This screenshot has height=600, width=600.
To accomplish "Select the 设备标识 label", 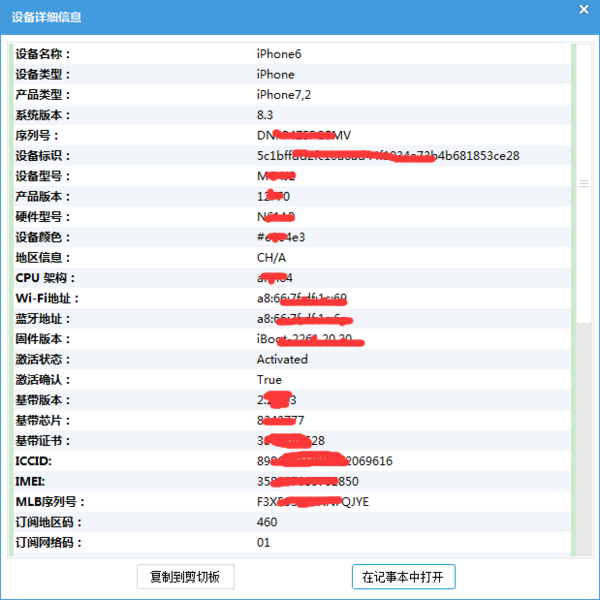I will [x=43, y=156].
